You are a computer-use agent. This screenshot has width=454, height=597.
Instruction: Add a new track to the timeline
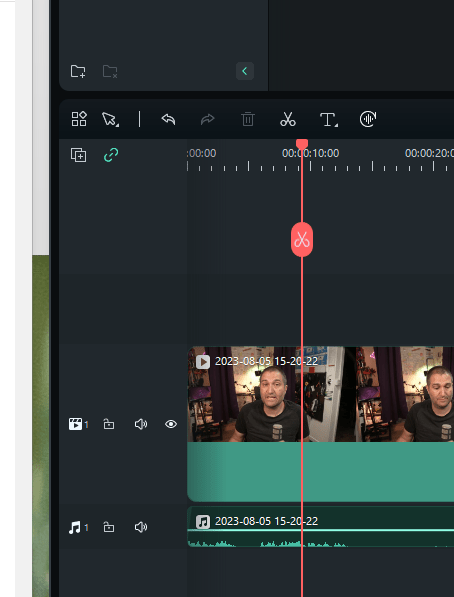point(78,155)
